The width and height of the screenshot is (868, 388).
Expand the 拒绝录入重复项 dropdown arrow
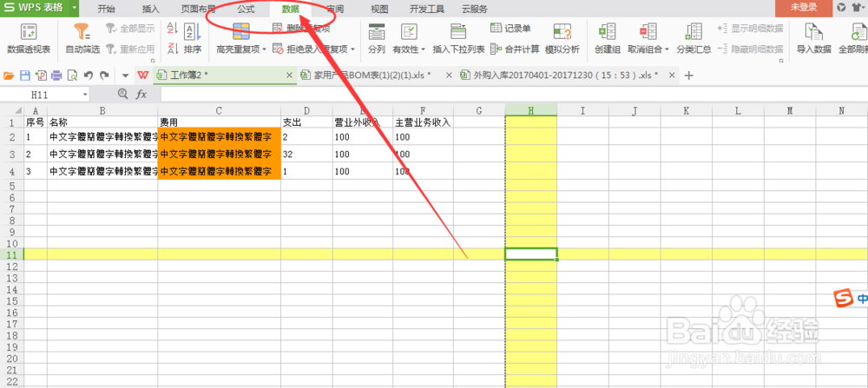(x=352, y=49)
